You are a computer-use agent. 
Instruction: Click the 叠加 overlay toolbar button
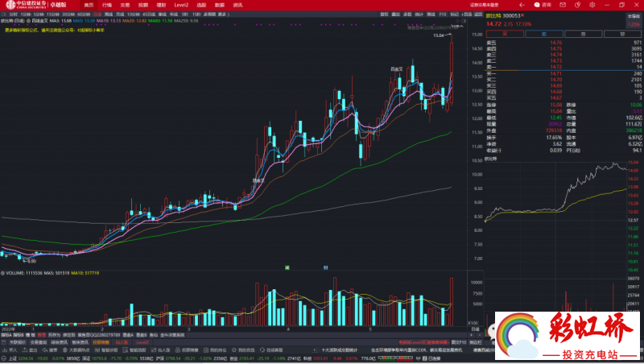tap(395, 14)
